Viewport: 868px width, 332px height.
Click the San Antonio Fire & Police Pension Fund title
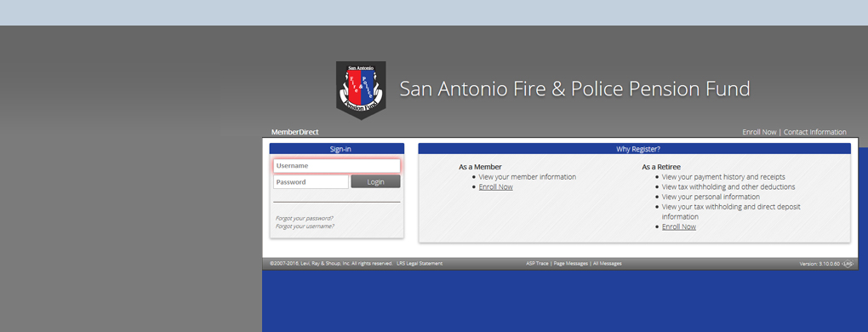coord(574,89)
